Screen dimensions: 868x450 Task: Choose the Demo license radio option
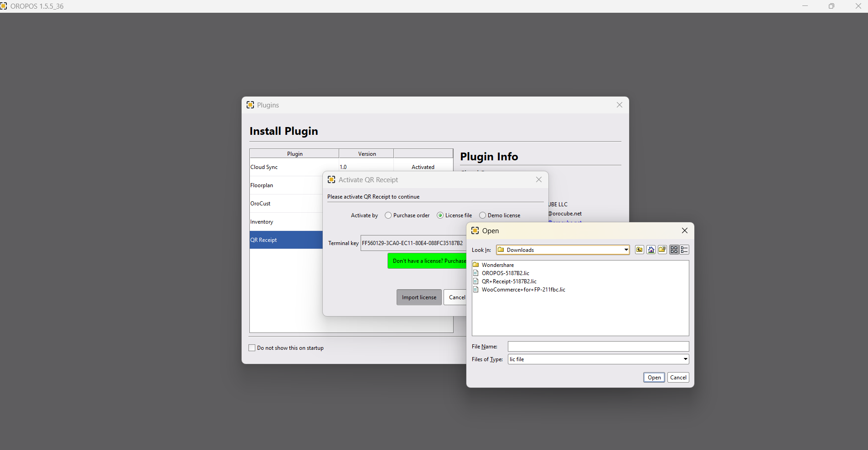point(482,215)
